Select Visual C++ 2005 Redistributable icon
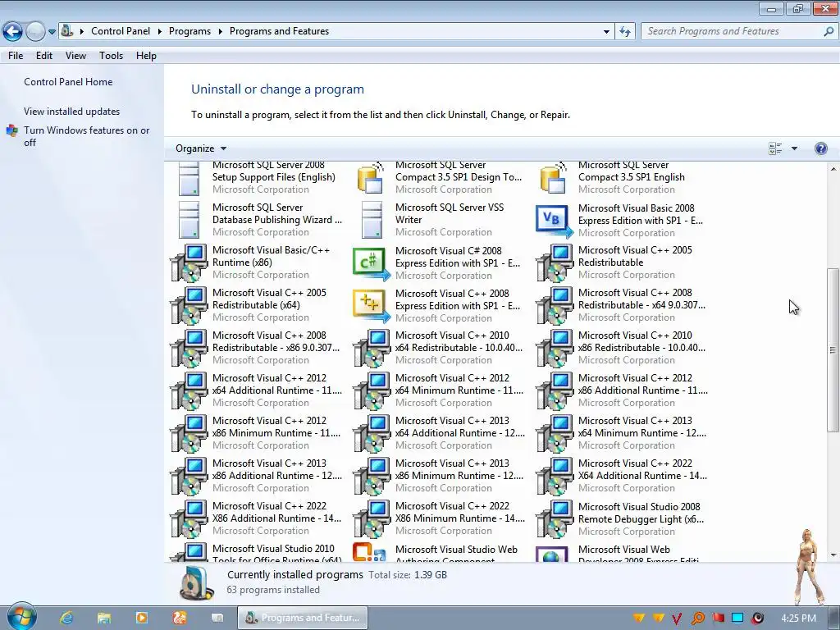The width and height of the screenshot is (840, 630). tap(555, 262)
